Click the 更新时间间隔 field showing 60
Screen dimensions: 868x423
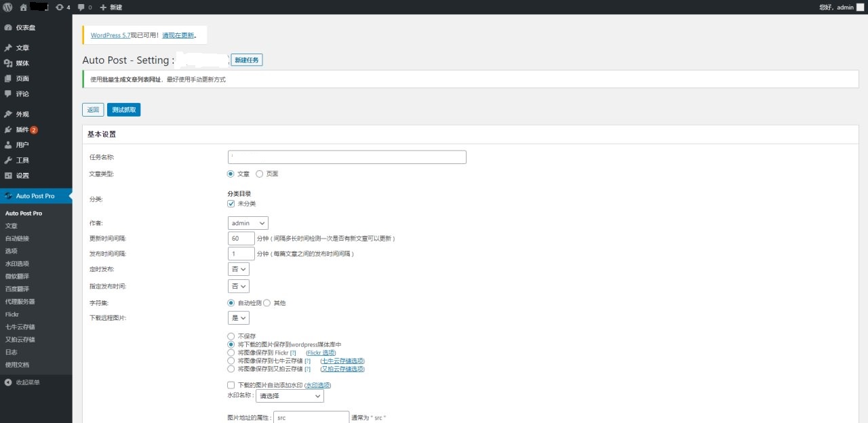241,238
